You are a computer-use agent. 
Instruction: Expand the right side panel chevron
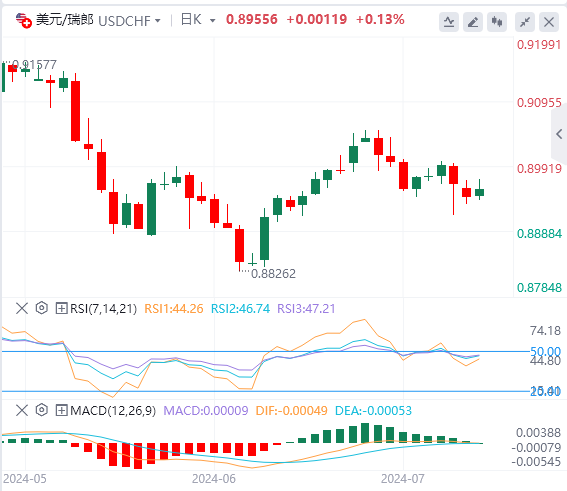[559, 134]
